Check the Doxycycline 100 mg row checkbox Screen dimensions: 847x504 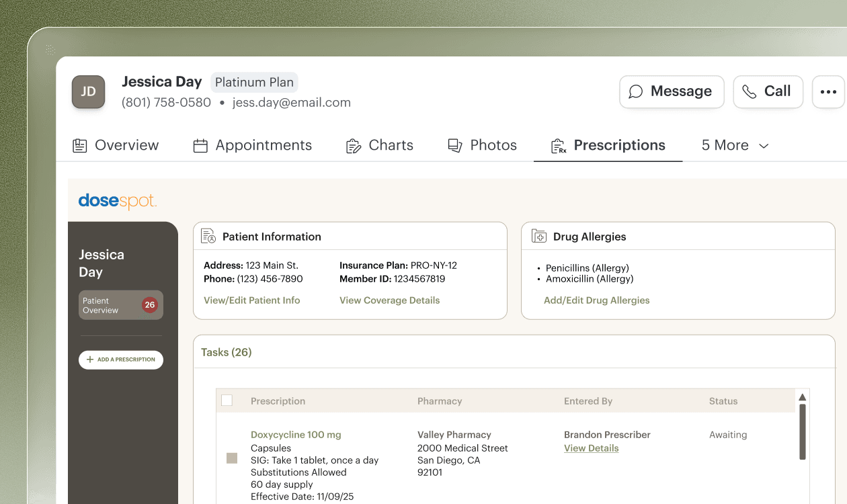232,458
